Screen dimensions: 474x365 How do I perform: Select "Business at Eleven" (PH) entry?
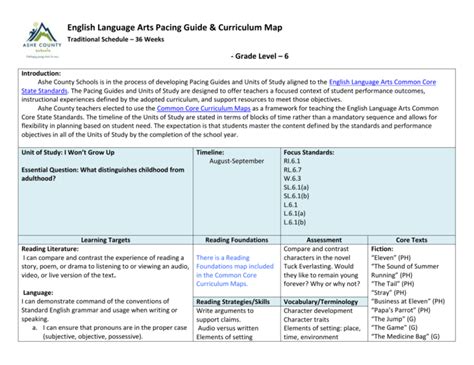tap(408, 301)
